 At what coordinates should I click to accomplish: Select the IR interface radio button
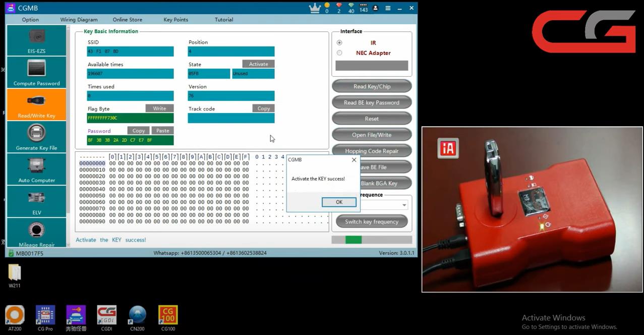coord(339,43)
